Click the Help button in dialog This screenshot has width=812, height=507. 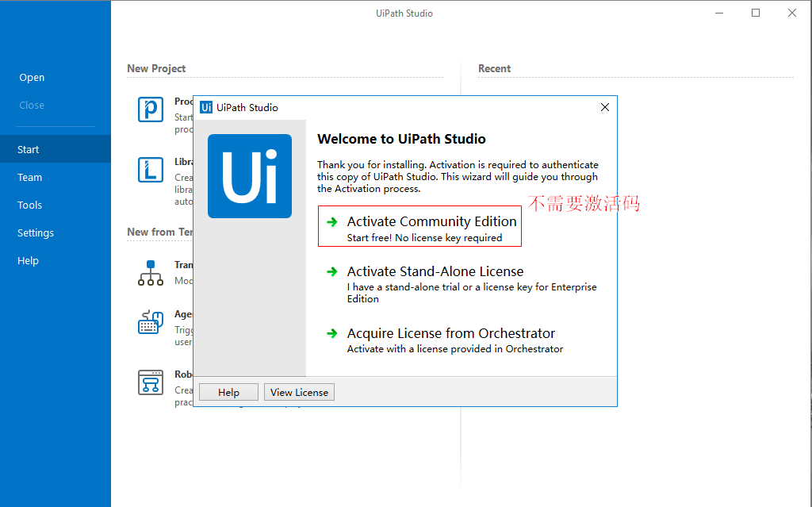228,393
